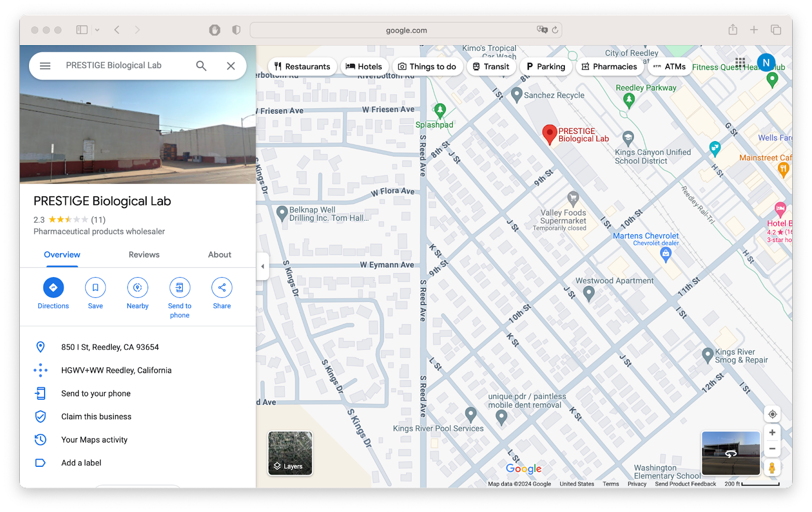Click the Nearby icon

(x=138, y=288)
